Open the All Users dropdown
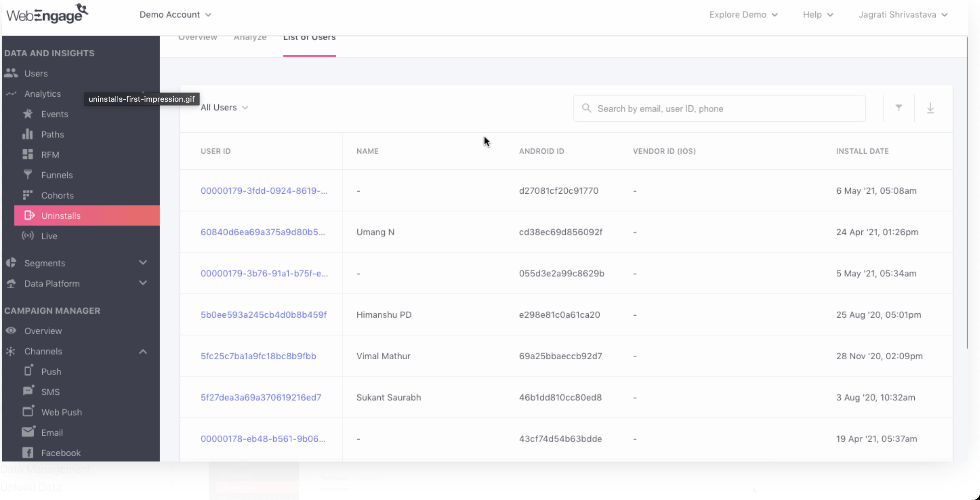This screenshot has height=500, width=980. pyautogui.click(x=224, y=108)
